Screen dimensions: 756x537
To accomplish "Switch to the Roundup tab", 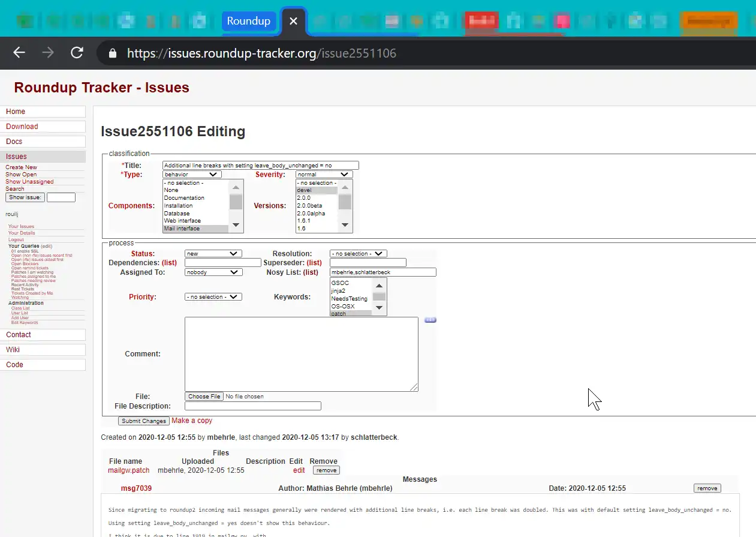I will pos(248,21).
